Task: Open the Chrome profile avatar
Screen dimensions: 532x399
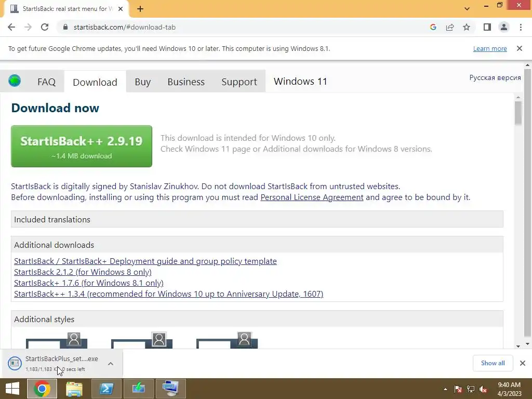Action: point(504,27)
